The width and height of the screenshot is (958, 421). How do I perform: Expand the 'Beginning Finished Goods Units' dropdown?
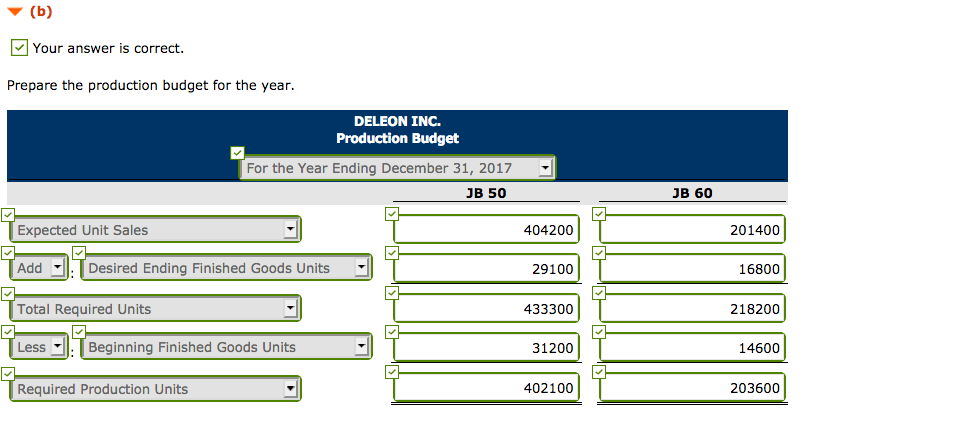pyautogui.click(x=225, y=347)
